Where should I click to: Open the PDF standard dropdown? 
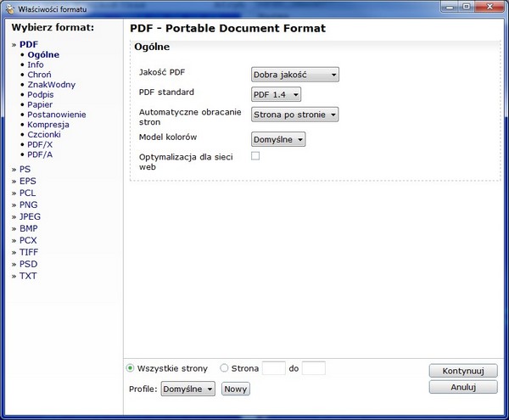[x=276, y=94]
